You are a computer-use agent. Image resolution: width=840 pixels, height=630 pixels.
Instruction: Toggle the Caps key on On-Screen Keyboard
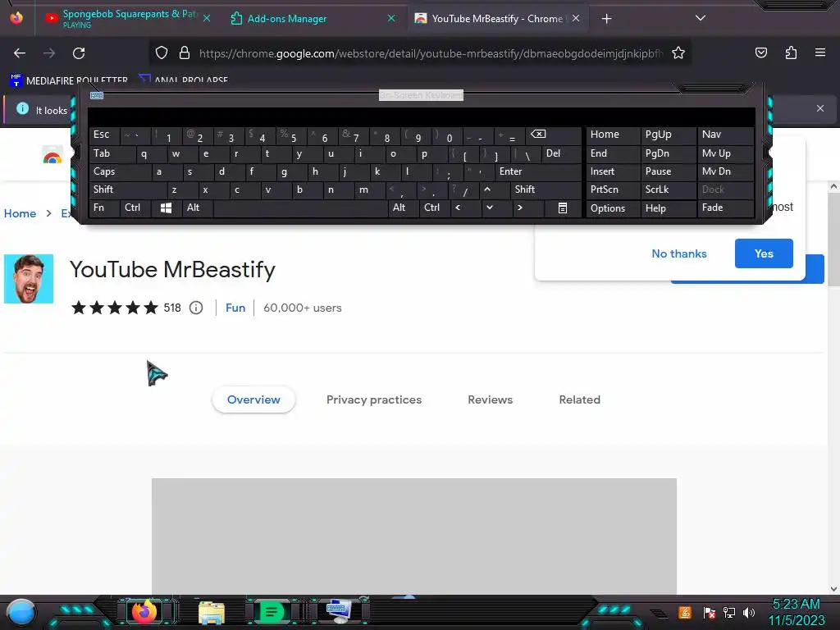(x=120, y=172)
